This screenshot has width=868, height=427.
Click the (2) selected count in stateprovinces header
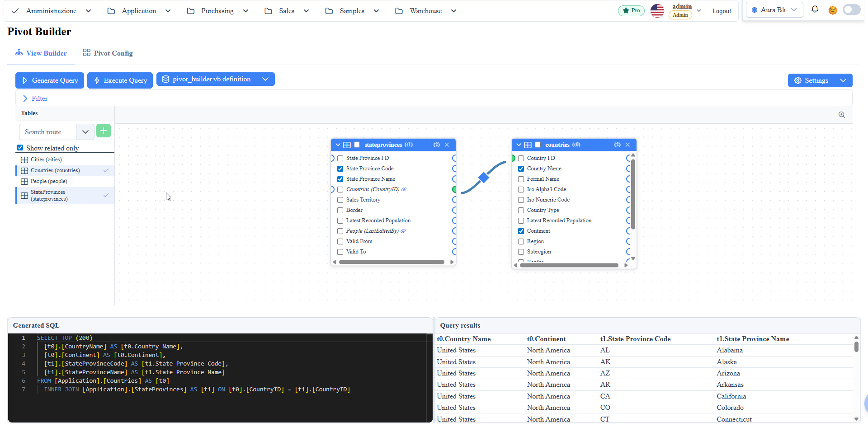[437, 145]
